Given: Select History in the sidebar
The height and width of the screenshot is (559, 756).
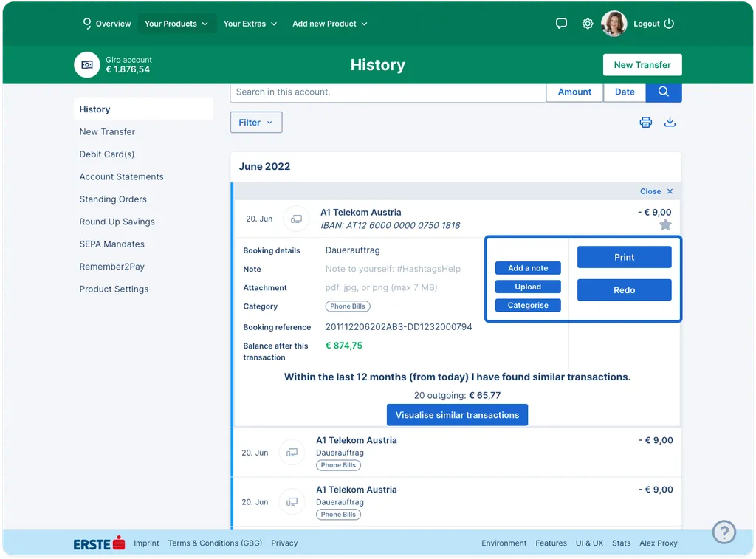Looking at the screenshot, I should point(143,109).
